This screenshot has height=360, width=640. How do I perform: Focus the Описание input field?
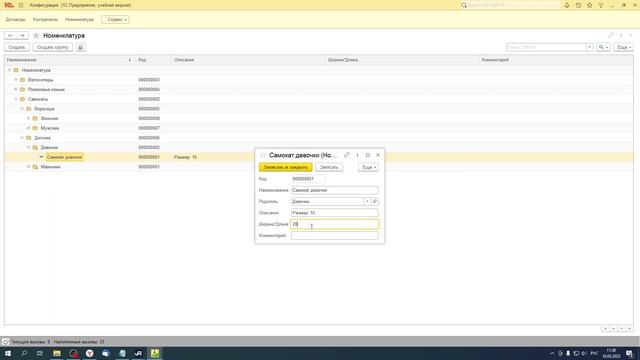click(x=335, y=213)
